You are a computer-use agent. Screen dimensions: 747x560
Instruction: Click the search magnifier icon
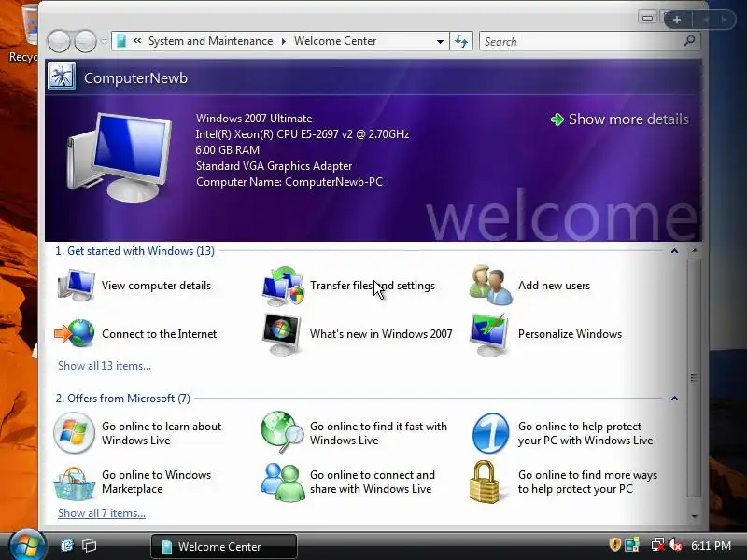[x=689, y=41]
